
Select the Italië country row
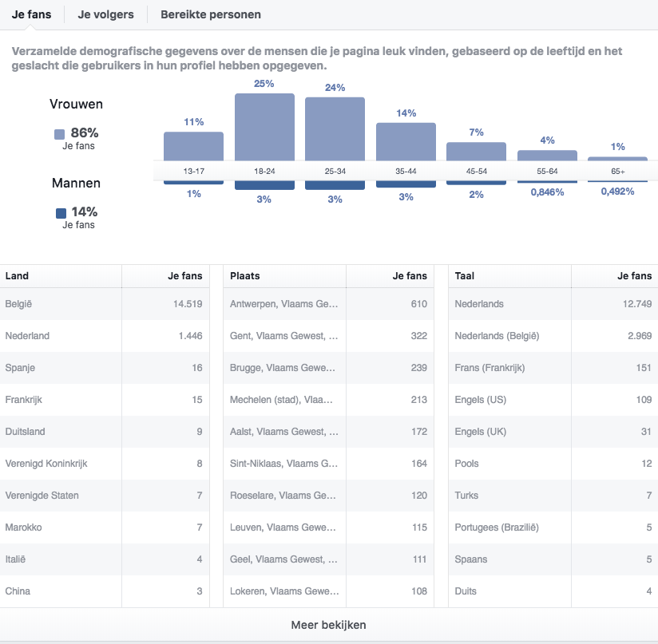click(x=105, y=559)
